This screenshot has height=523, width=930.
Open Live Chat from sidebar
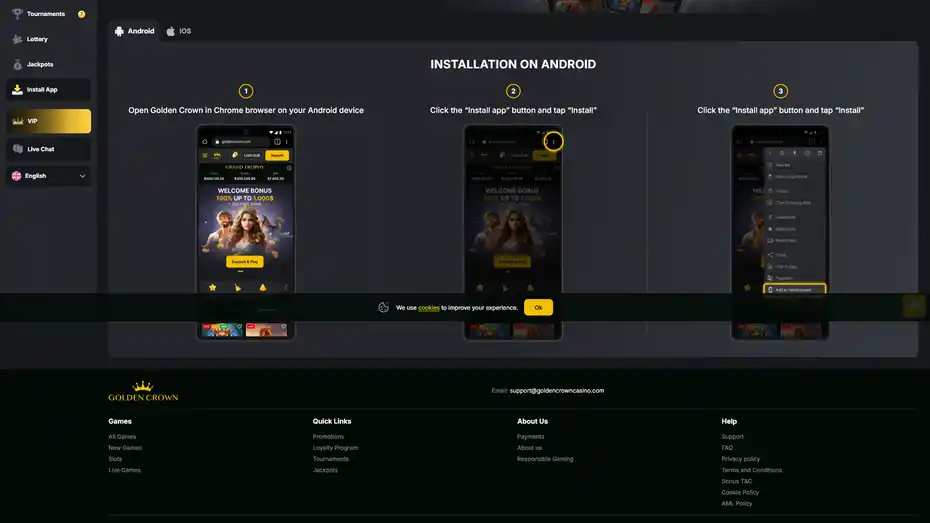click(49, 149)
